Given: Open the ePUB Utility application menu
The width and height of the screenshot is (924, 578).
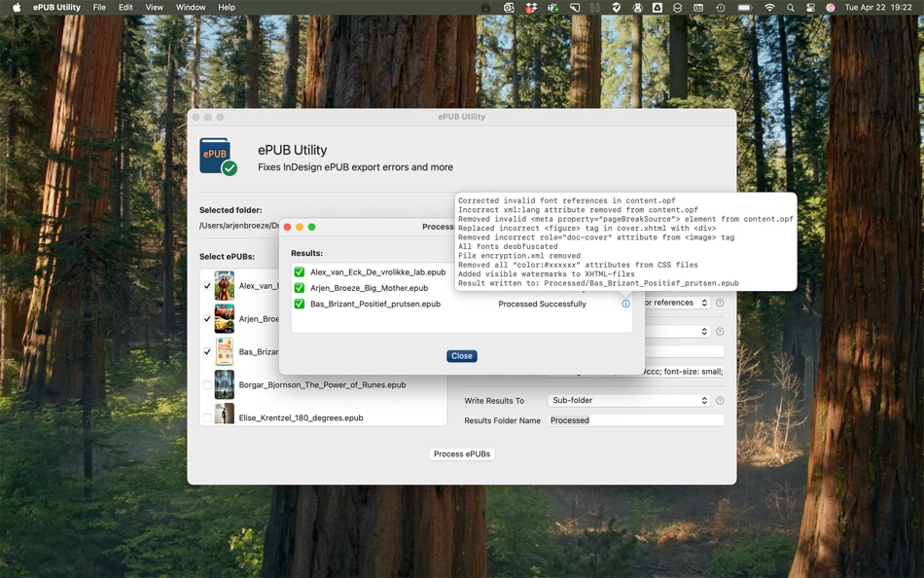Looking at the screenshot, I should [x=56, y=7].
